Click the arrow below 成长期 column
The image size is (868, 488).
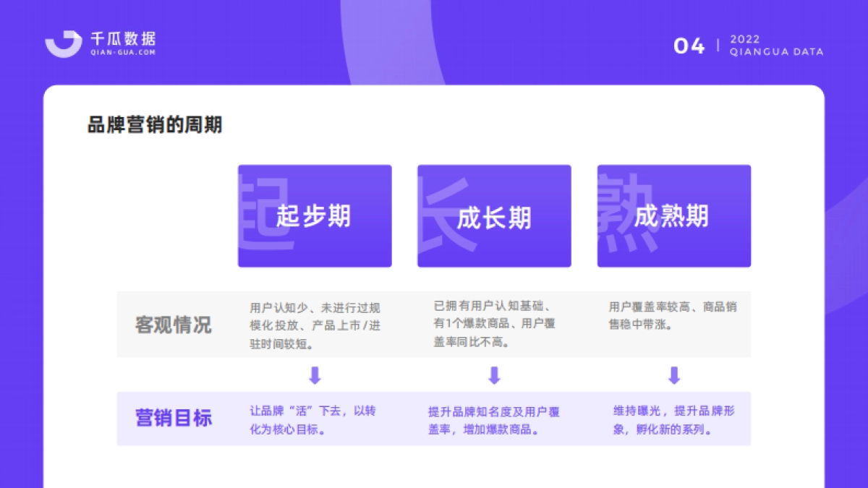click(494, 374)
